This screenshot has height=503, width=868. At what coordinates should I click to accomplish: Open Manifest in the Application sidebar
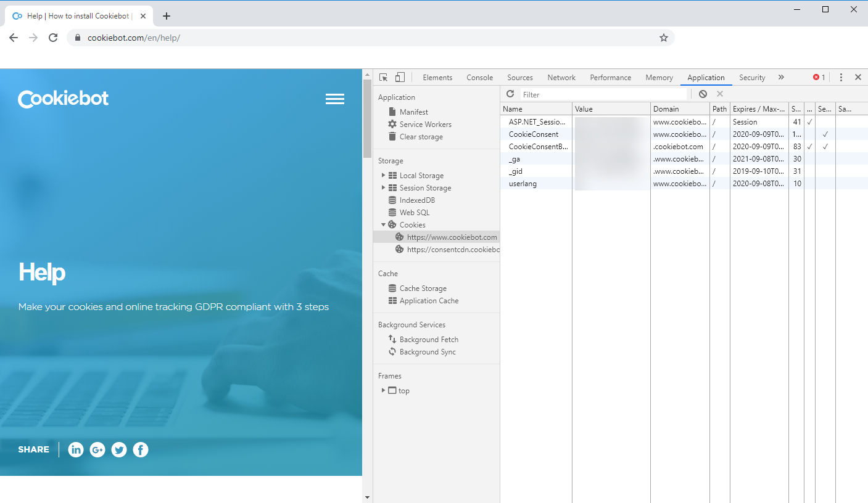pyautogui.click(x=413, y=112)
